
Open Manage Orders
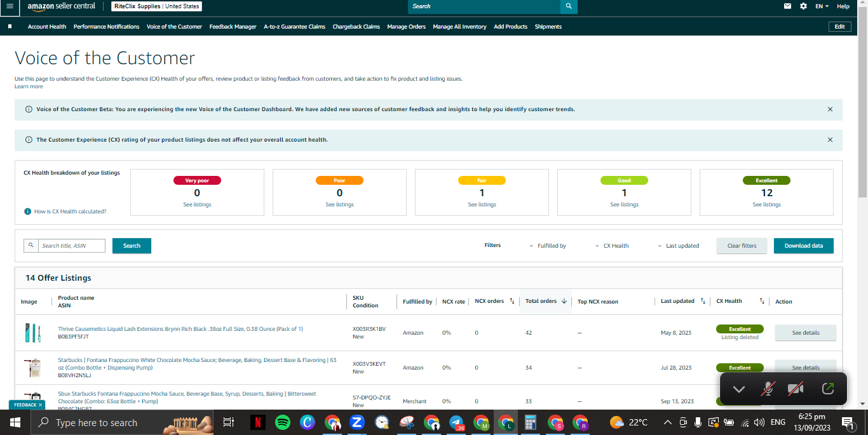pos(406,27)
